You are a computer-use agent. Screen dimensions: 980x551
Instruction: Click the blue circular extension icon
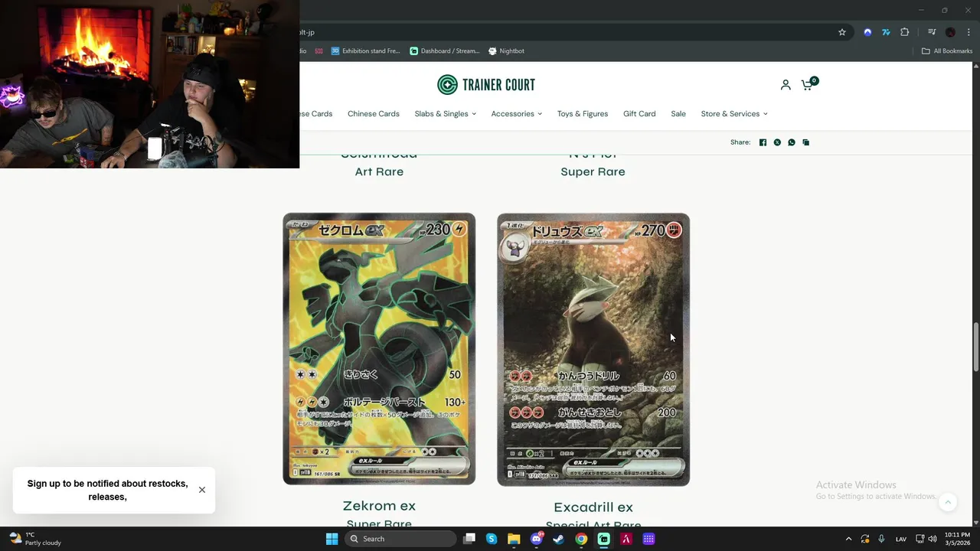[x=867, y=32]
